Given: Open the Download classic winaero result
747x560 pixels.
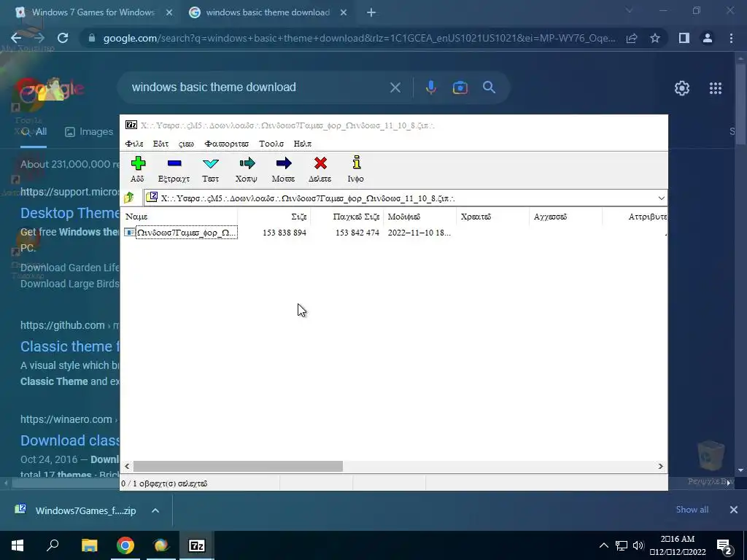Looking at the screenshot, I should click(69, 440).
